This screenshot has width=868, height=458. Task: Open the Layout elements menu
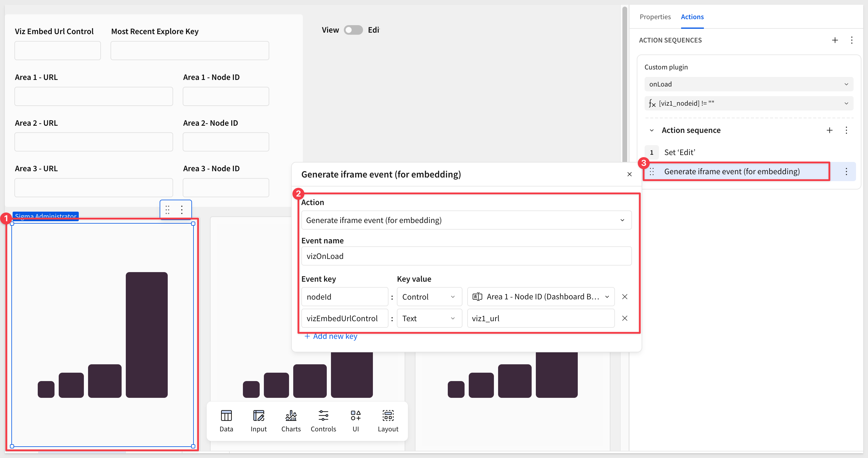click(x=388, y=421)
